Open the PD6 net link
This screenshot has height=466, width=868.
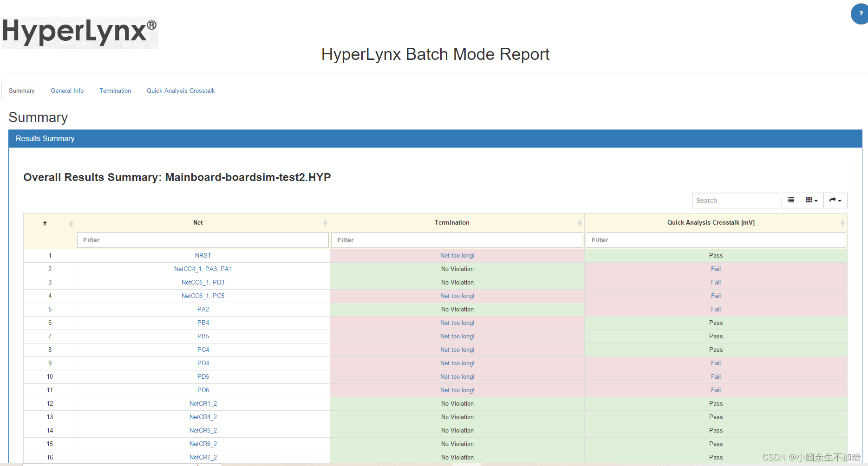[203, 390]
